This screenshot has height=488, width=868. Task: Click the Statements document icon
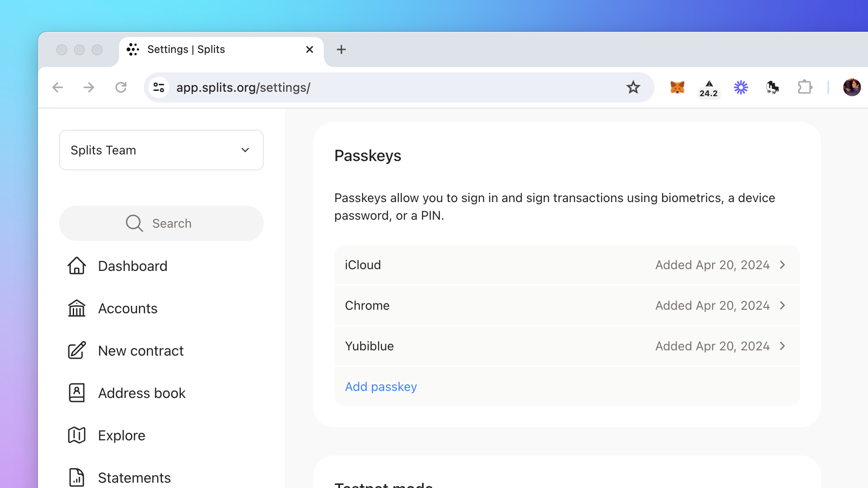(77, 477)
